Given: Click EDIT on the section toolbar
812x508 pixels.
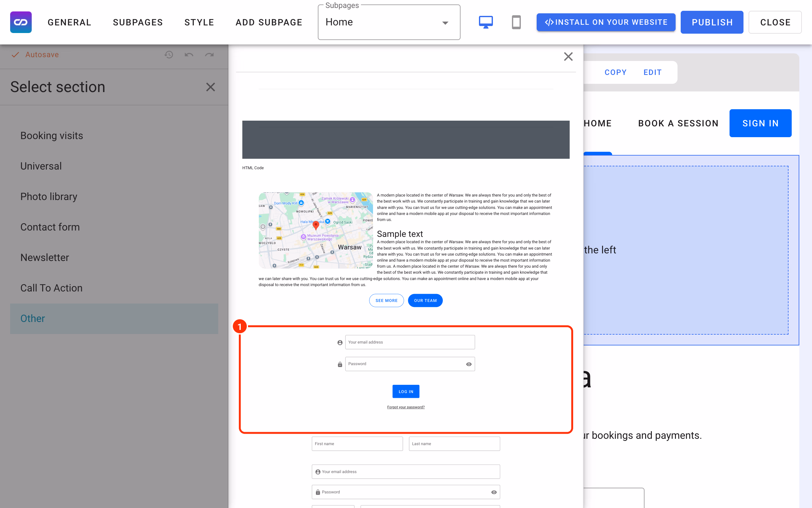Looking at the screenshot, I should [x=652, y=72].
